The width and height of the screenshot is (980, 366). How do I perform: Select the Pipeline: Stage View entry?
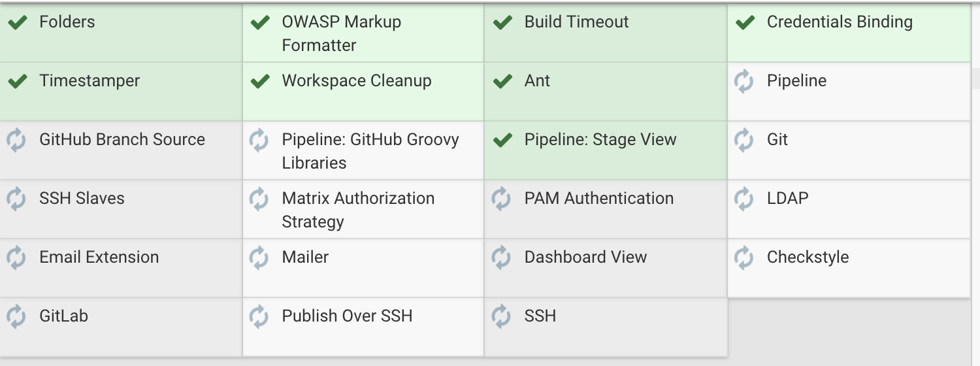600,140
